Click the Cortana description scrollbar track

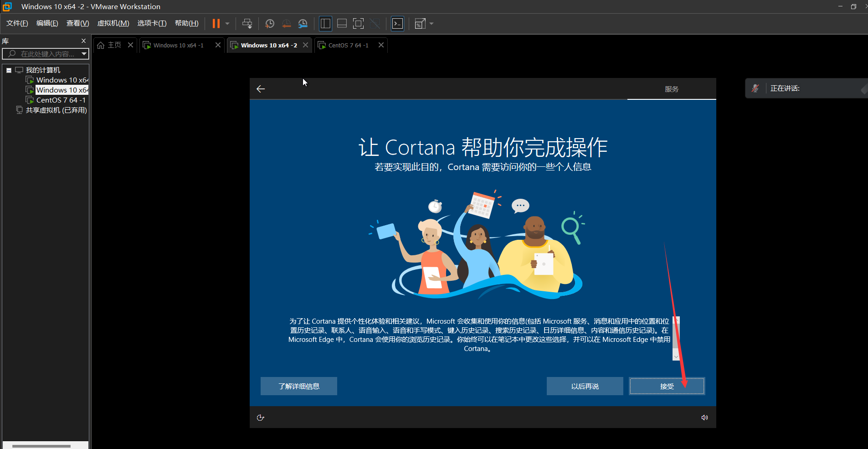pyautogui.click(x=676, y=338)
